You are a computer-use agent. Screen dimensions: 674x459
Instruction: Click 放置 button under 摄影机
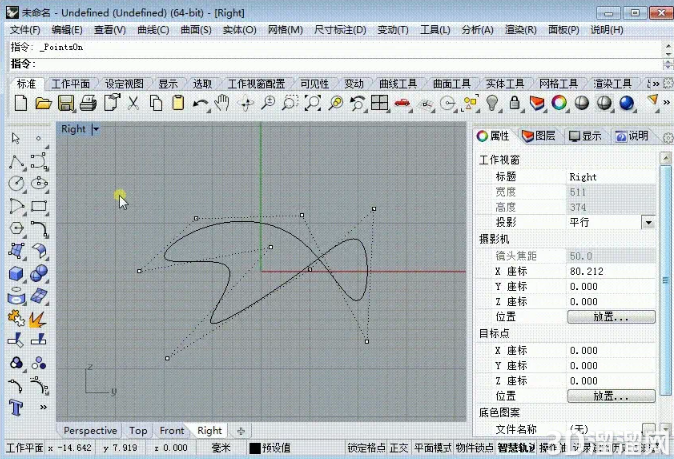coord(611,317)
